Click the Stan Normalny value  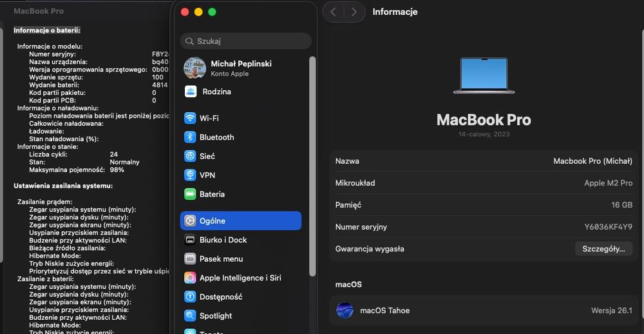124,162
